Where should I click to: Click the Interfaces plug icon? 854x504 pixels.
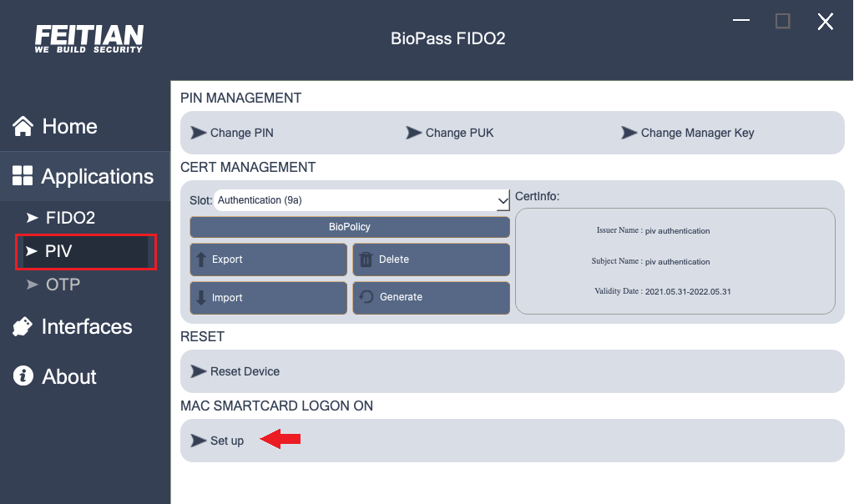click(x=23, y=326)
